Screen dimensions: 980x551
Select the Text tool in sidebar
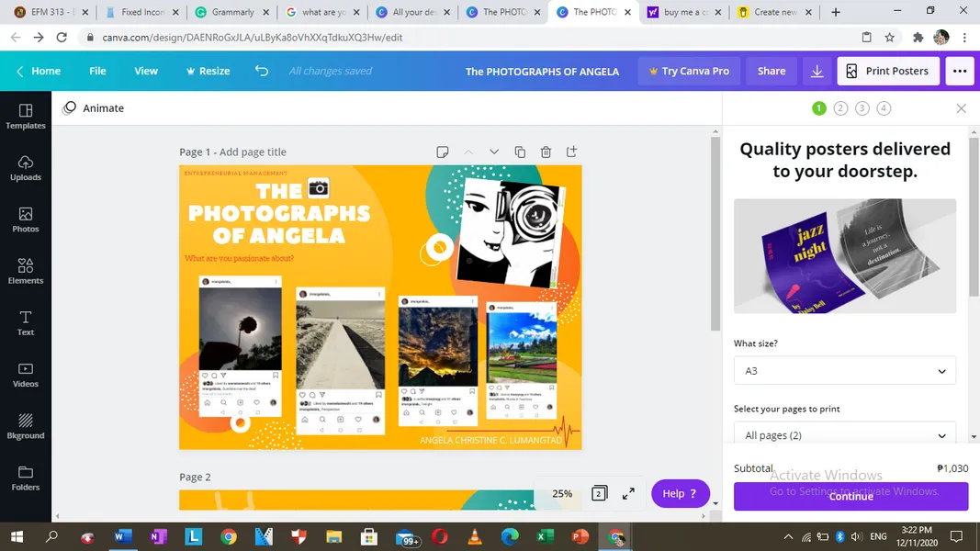click(26, 322)
